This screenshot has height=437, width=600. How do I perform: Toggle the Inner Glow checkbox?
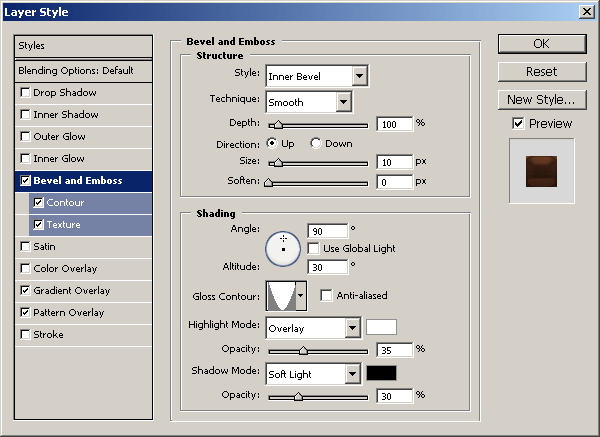click(x=25, y=158)
